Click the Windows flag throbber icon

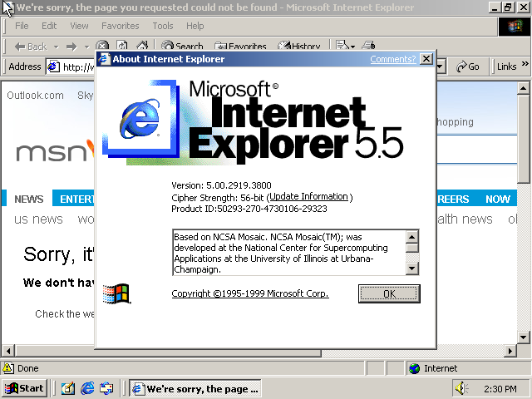(515, 27)
